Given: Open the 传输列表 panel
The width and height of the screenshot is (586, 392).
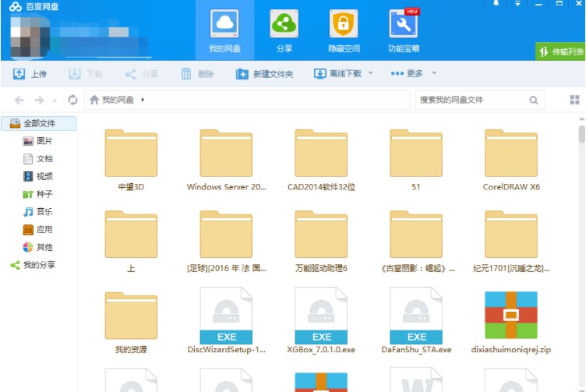Looking at the screenshot, I should 560,51.
